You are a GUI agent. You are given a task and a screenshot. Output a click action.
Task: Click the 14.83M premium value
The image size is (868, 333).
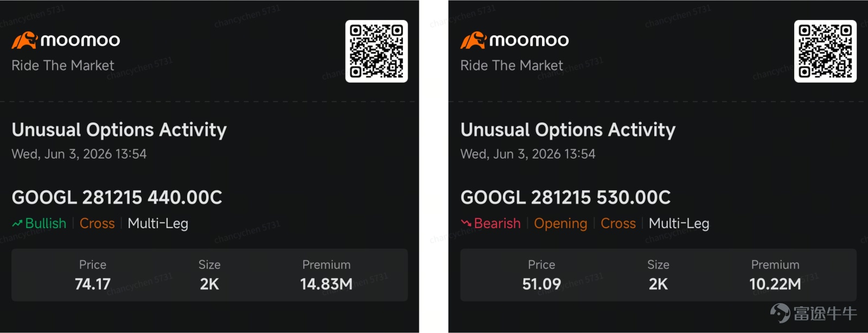(327, 284)
